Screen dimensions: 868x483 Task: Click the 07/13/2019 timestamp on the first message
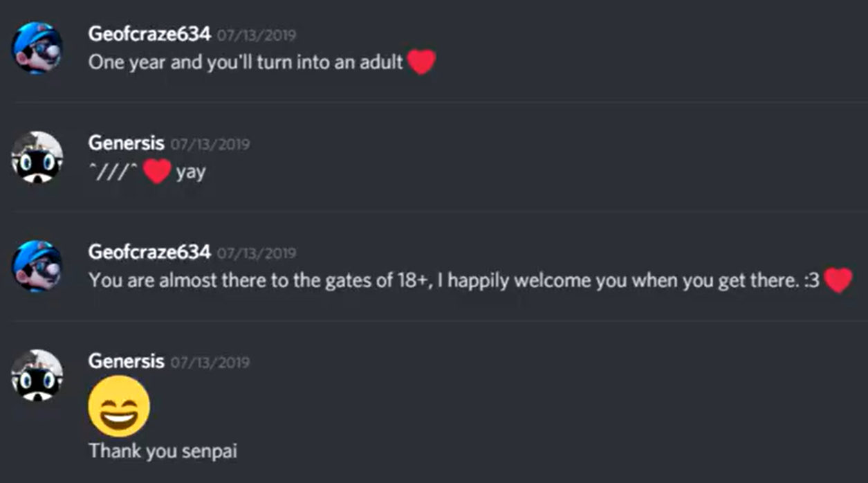click(x=257, y=35)
